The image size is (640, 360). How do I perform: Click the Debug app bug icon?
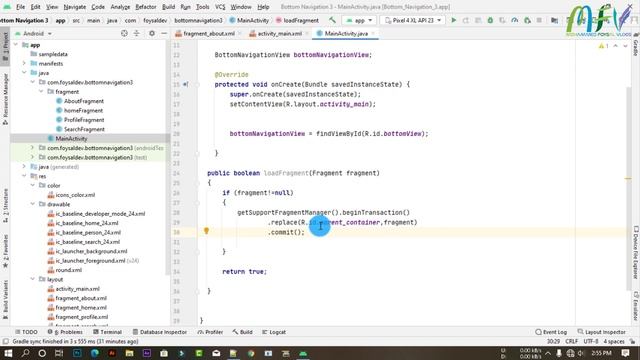point(490,20)
